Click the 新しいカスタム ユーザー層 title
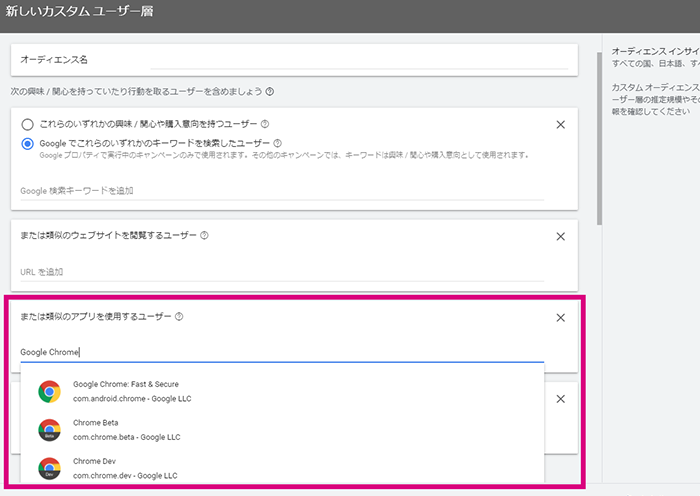 coord(79,11)
